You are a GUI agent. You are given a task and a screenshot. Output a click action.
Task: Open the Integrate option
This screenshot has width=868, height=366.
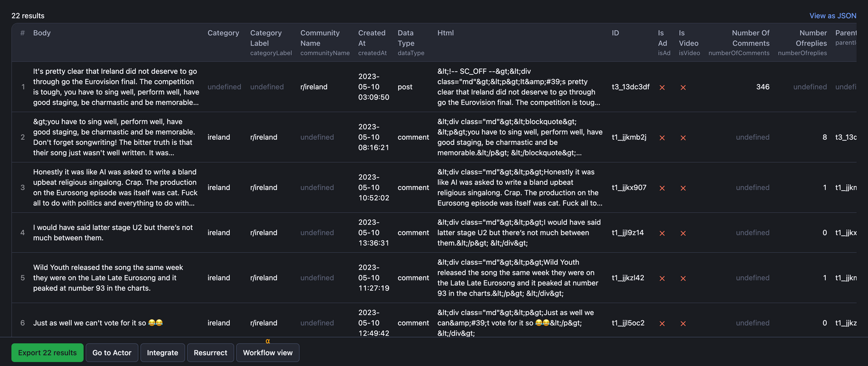pyautogui.click(x=162, y=353)
